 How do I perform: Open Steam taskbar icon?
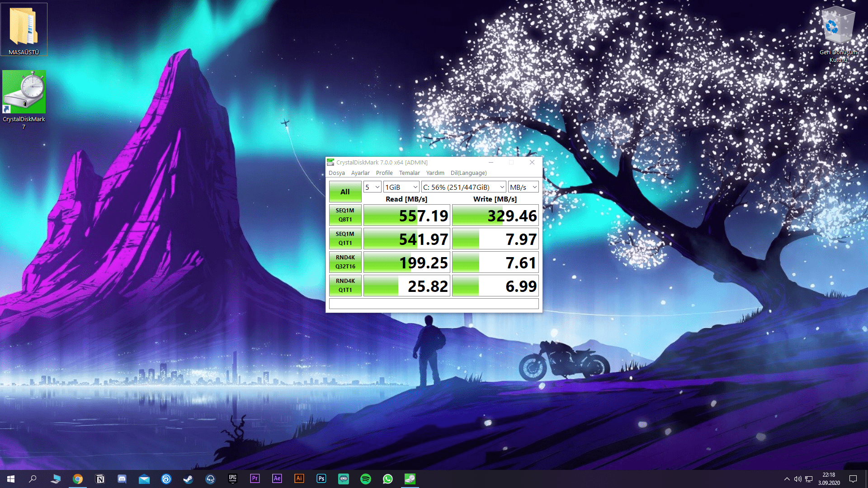[188, 479]
